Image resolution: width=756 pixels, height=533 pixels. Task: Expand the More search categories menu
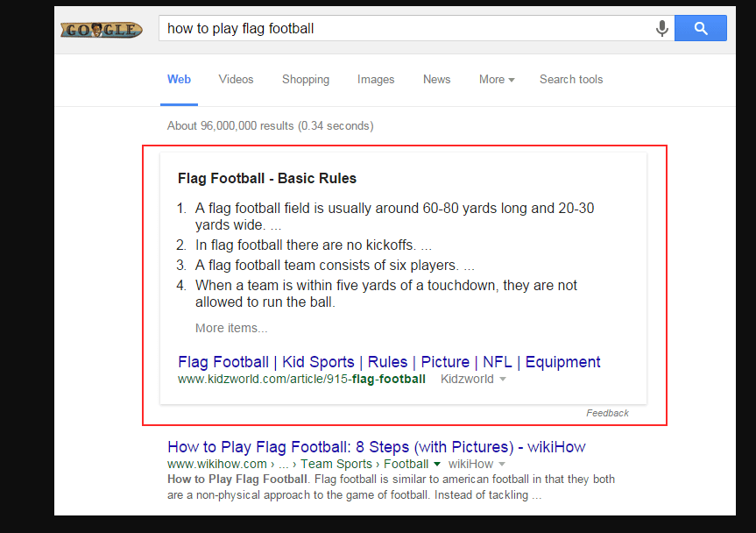pos(497,79)
